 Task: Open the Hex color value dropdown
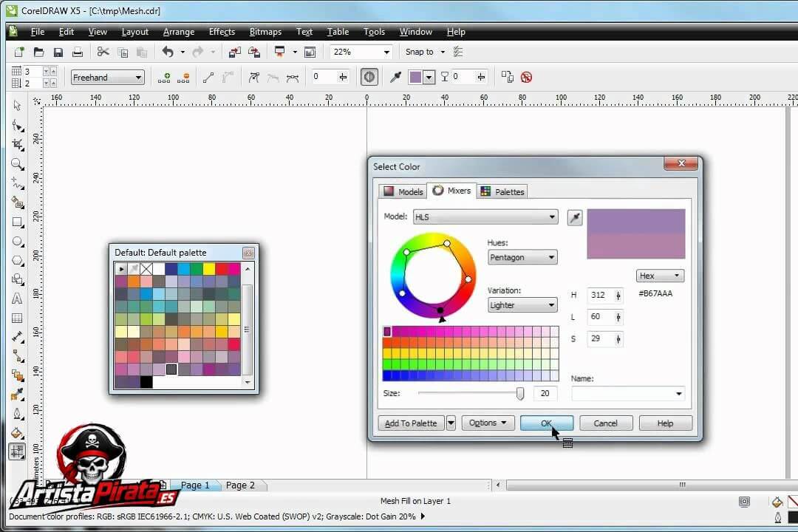(660, 276)
